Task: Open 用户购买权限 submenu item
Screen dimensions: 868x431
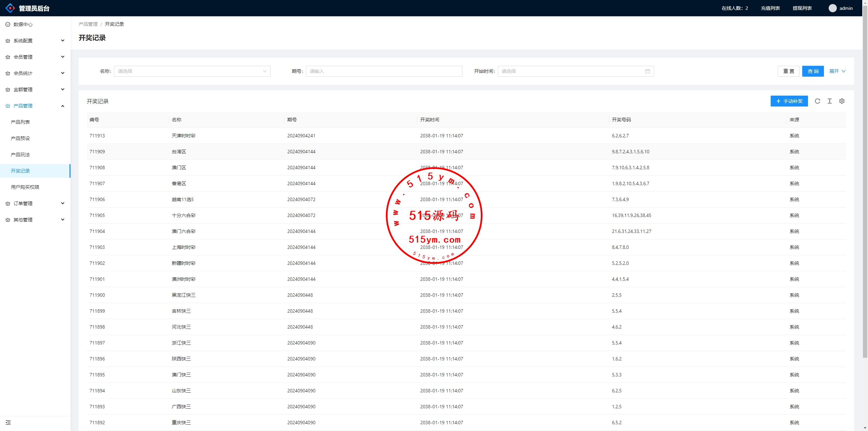Action: (25, 187)
